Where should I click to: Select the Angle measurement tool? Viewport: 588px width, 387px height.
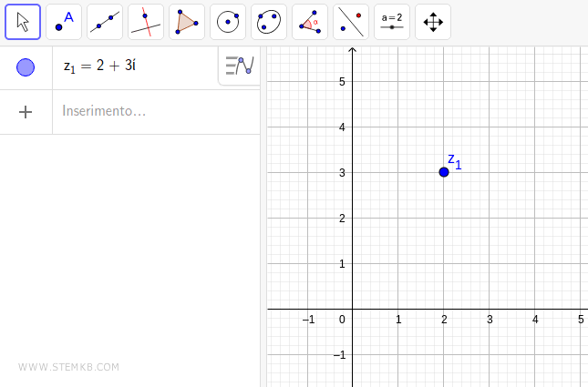click(310, 22)
